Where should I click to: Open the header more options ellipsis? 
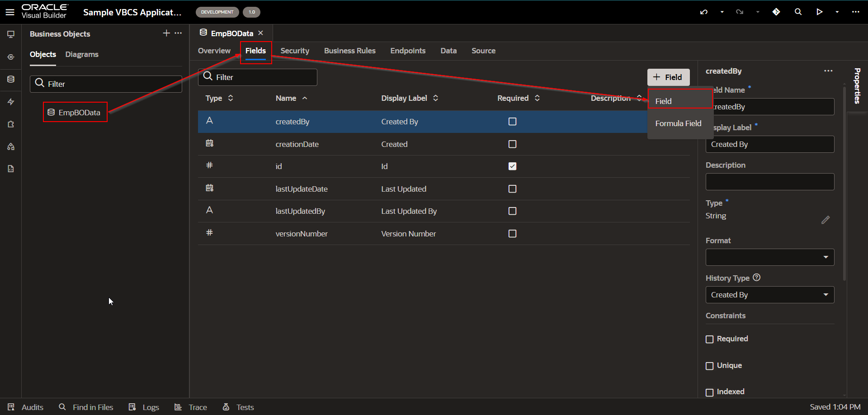coord(855,12)
